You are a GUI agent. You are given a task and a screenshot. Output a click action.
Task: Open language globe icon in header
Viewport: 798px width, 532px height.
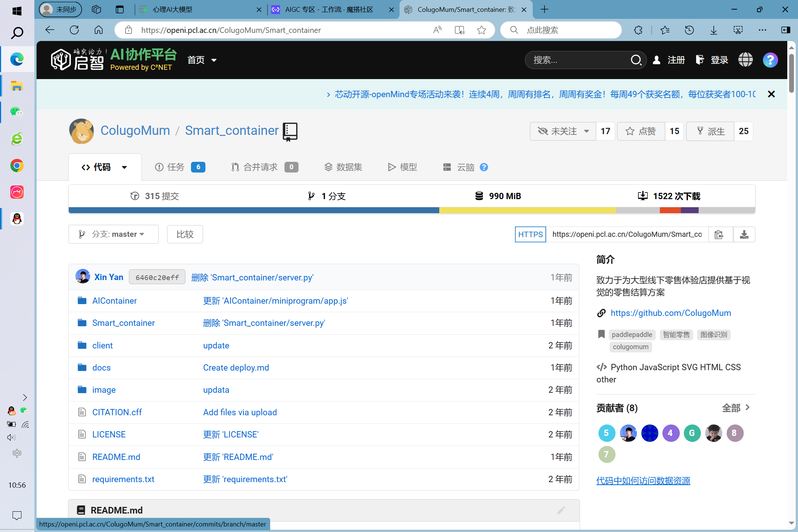point(745,60)
